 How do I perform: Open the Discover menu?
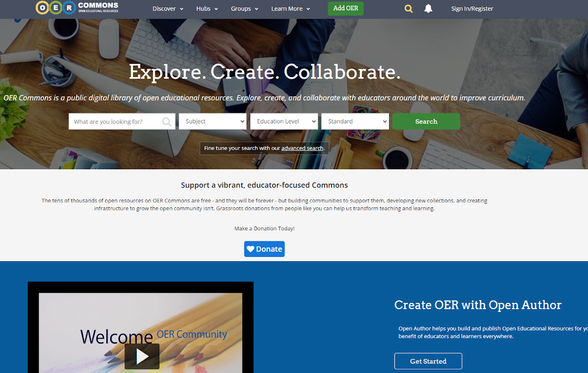tap(168, 9)
